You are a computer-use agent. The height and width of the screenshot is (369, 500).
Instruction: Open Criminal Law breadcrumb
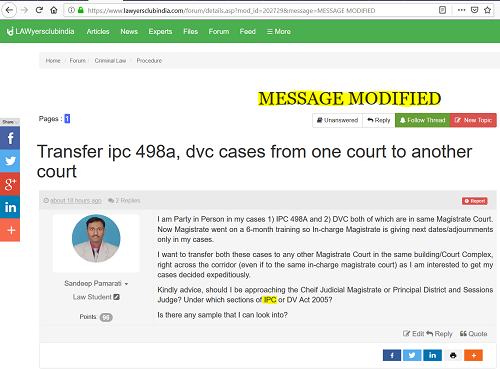click(x=110, y=61)
